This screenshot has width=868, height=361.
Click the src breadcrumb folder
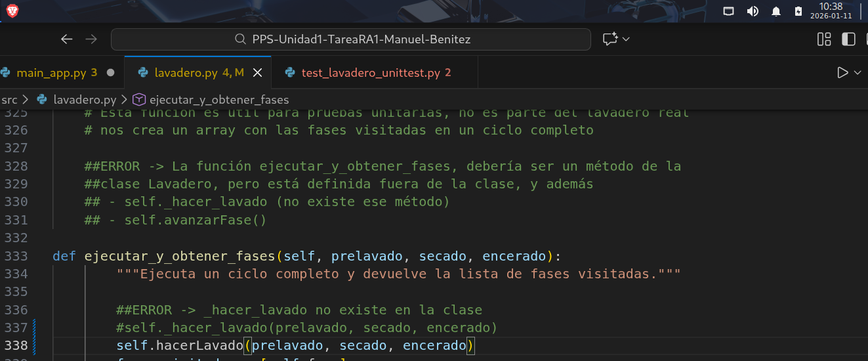click(x=9, y=100)
